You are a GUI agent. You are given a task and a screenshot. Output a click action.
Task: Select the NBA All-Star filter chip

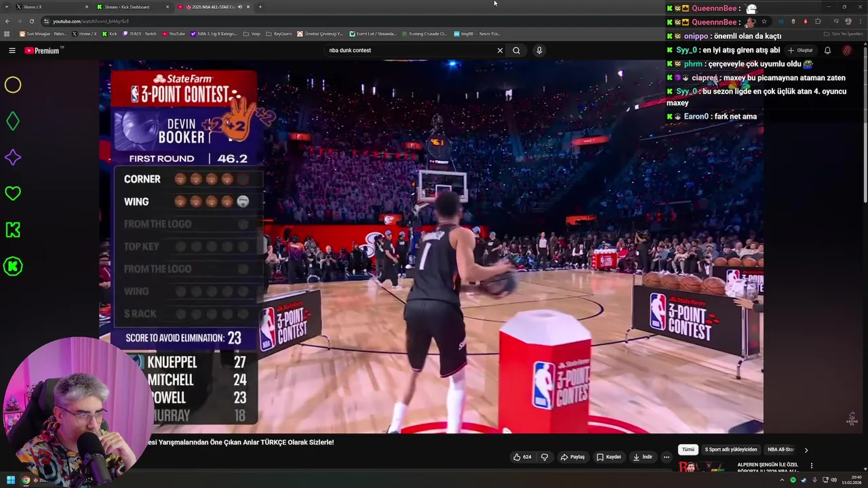coord(781,449)
